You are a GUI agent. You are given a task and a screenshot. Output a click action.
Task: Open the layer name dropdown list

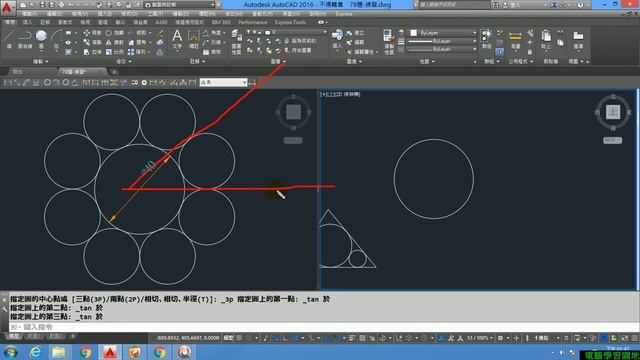click(x=287, y=32)
